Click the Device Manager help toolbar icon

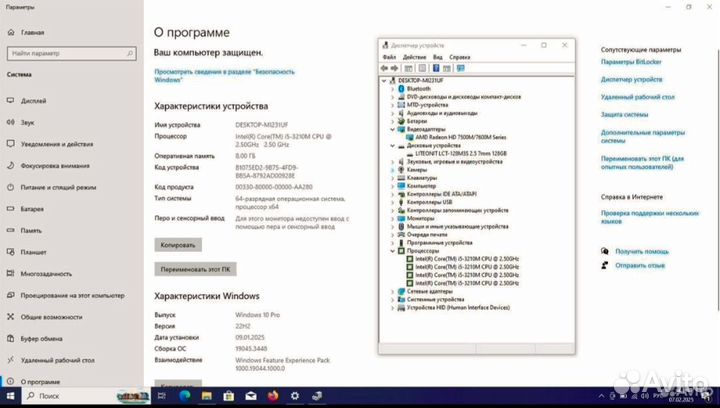coord(436,68)
